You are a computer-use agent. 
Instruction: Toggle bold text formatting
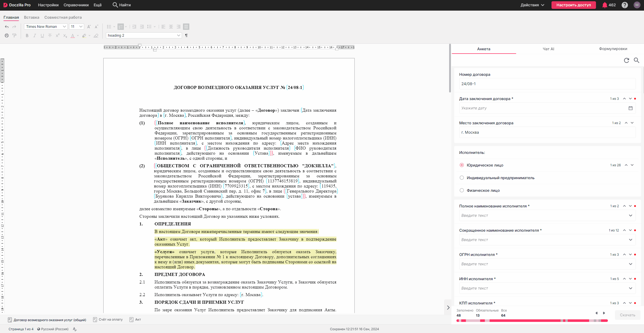[27, 36]
